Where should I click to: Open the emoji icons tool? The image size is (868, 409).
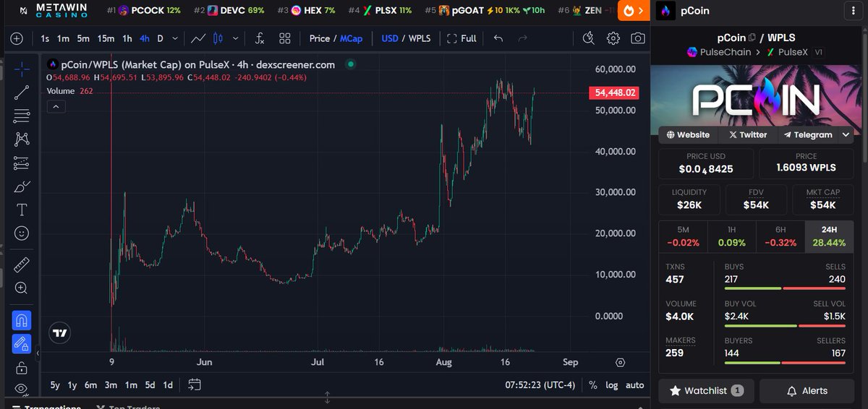pyautogui.click(x=22, y=233)
